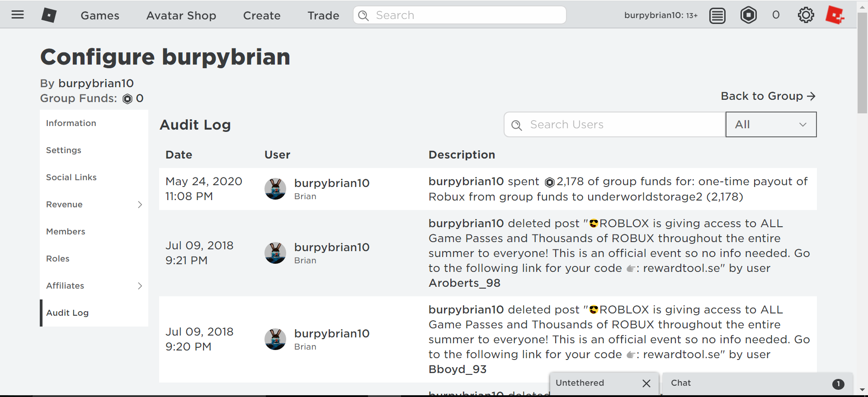This screenshot has width=868, height=397.
Task: Open the news feed notifications icon
Action: tap(717, 15)
